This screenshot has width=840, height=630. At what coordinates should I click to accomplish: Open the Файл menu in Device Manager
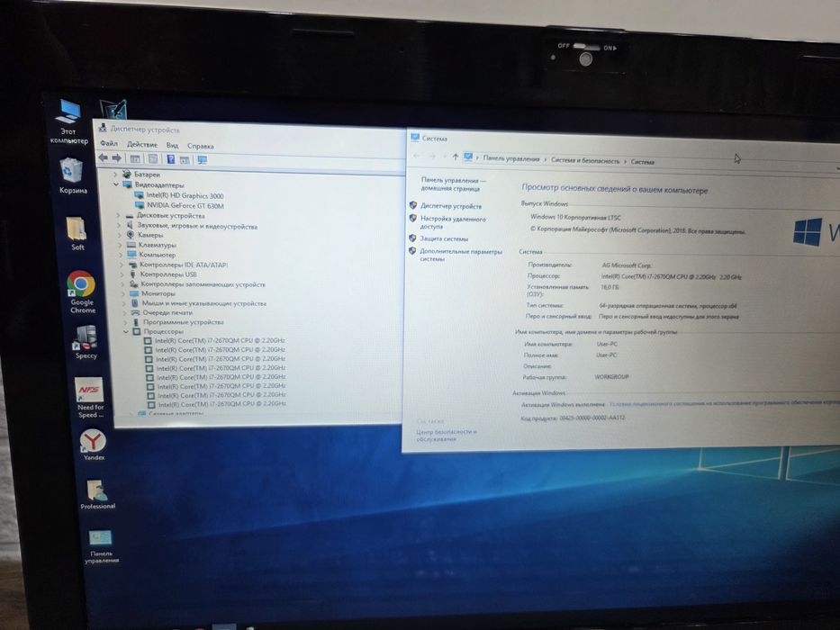109,143
